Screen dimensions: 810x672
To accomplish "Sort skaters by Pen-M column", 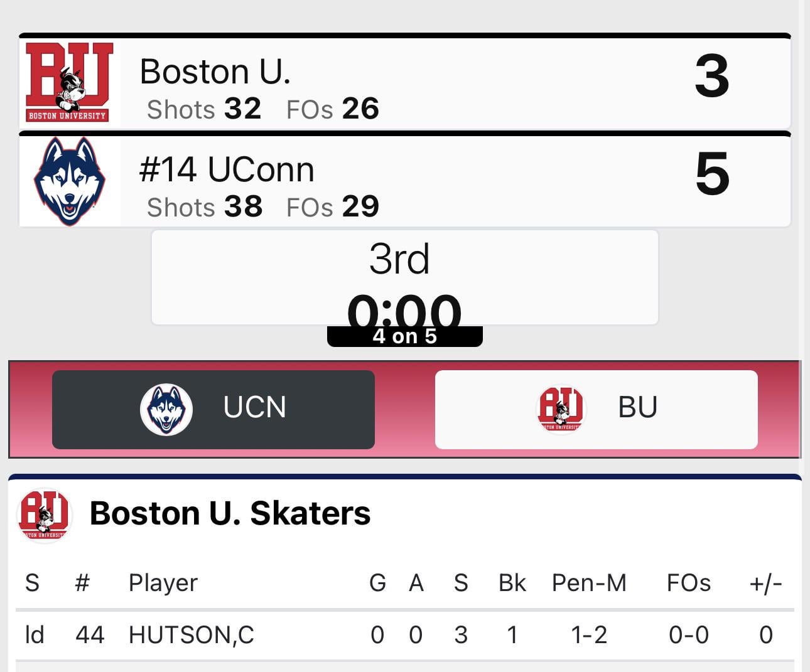I will click(x=588, y=583).
